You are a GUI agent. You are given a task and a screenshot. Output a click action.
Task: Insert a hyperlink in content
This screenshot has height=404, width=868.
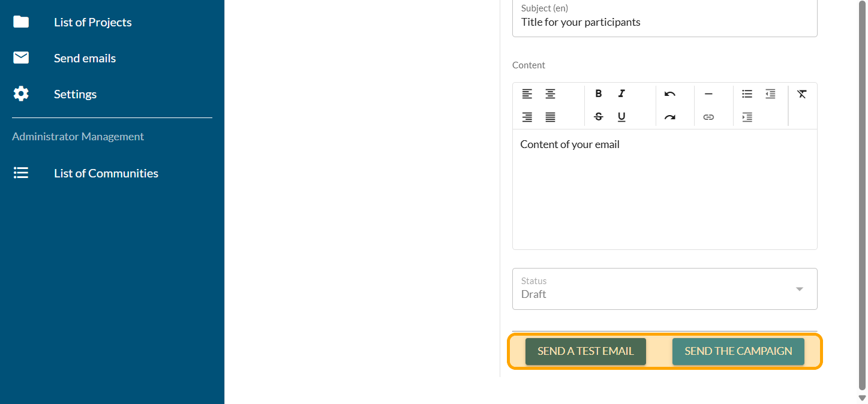(708, 117)
